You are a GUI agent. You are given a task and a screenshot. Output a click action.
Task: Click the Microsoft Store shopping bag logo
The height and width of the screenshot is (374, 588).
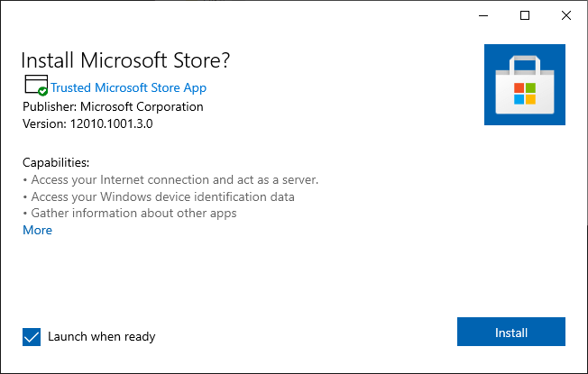click(x=525, y=85)
